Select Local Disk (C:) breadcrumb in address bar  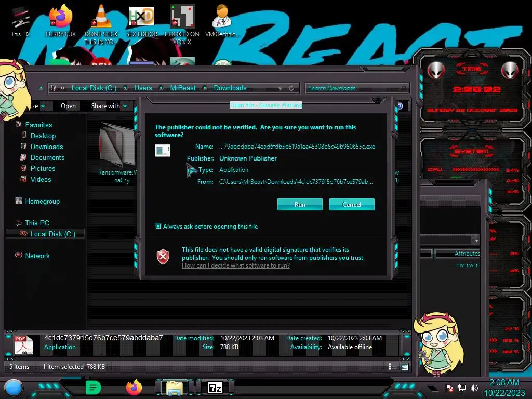pos(94,88)
